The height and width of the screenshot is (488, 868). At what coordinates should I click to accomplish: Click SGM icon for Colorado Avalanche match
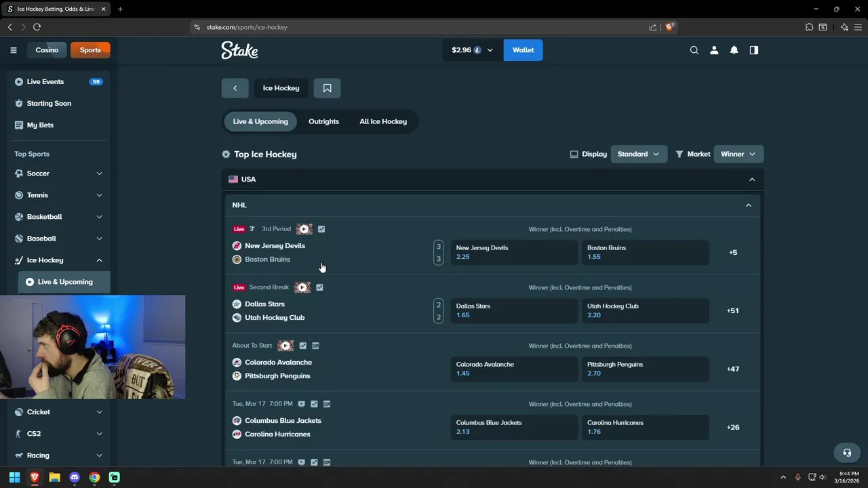315,346
